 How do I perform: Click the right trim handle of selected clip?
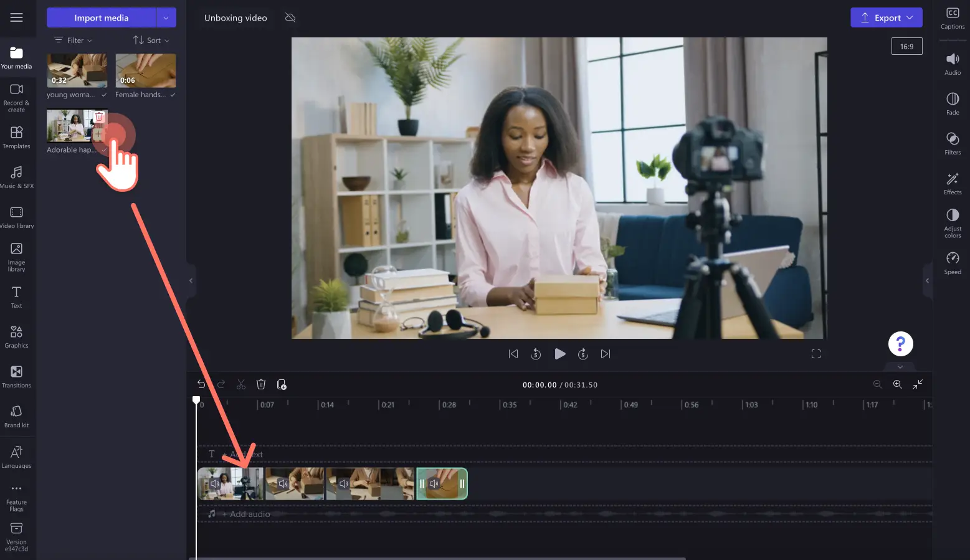462,483
